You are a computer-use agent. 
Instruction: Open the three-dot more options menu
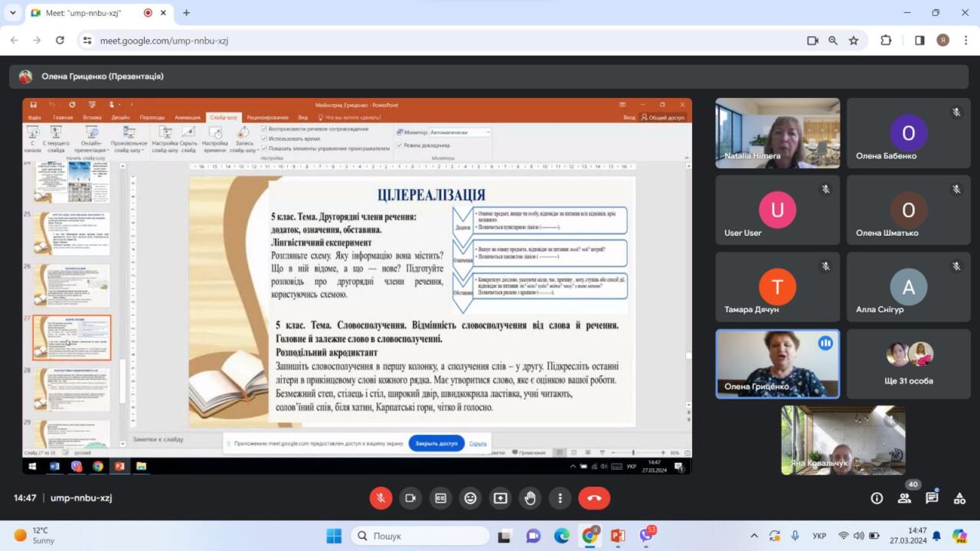pos(560,498)
